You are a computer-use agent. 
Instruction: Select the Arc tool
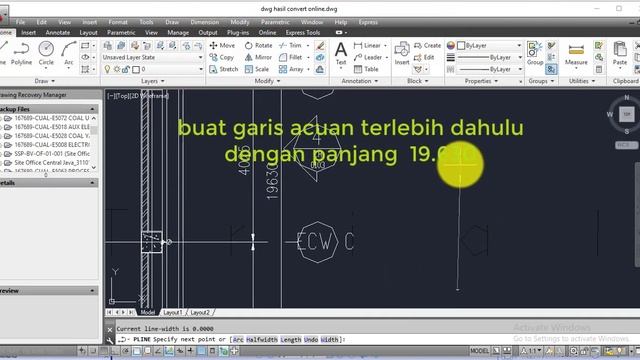pyautogui.click(x=69, y=53)
